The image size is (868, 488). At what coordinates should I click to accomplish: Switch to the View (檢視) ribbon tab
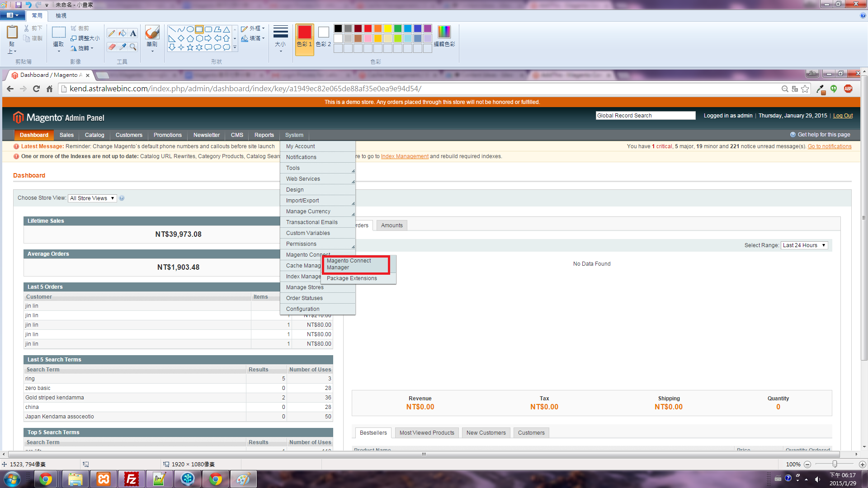(x=61, y=16)
